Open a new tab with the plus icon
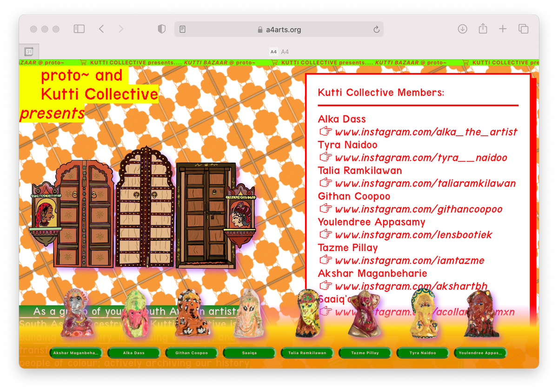 pyautogui.click(x=503, y=28)
